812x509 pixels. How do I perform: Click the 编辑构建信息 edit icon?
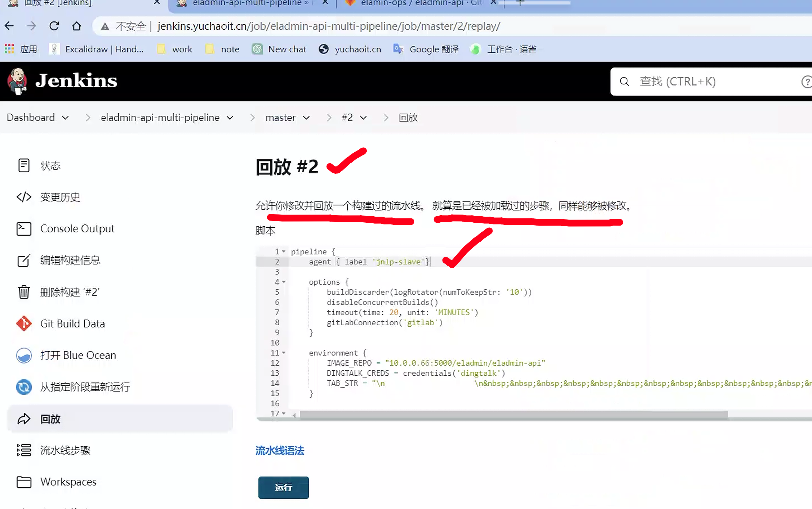click(x=24, y=260)
